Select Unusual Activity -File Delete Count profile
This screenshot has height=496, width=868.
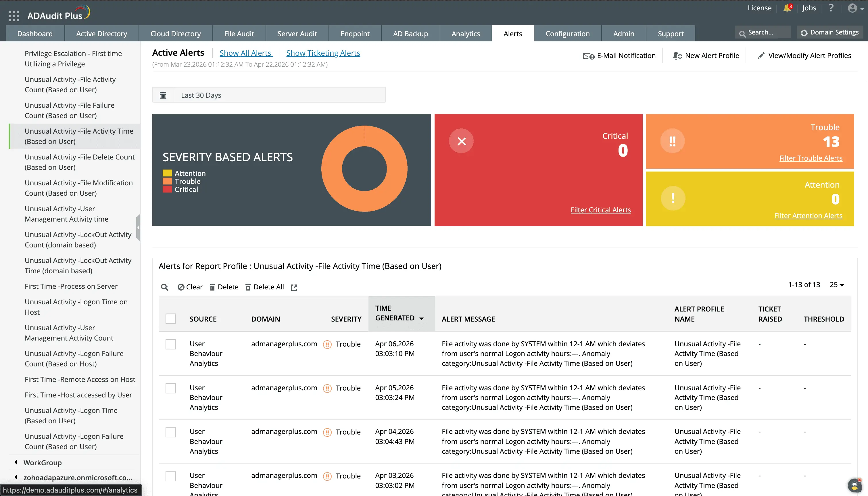click(x=80, y=162)
